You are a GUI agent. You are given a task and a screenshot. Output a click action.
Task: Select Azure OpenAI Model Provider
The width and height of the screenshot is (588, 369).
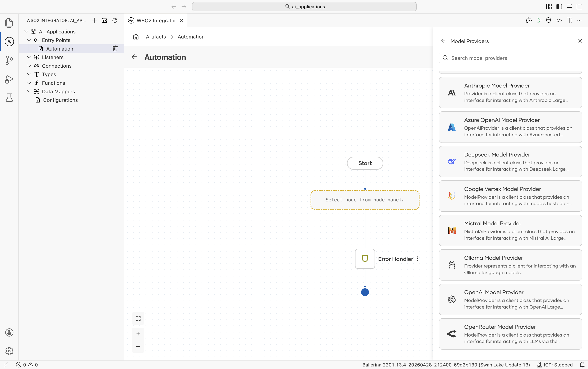coord(510,127)
